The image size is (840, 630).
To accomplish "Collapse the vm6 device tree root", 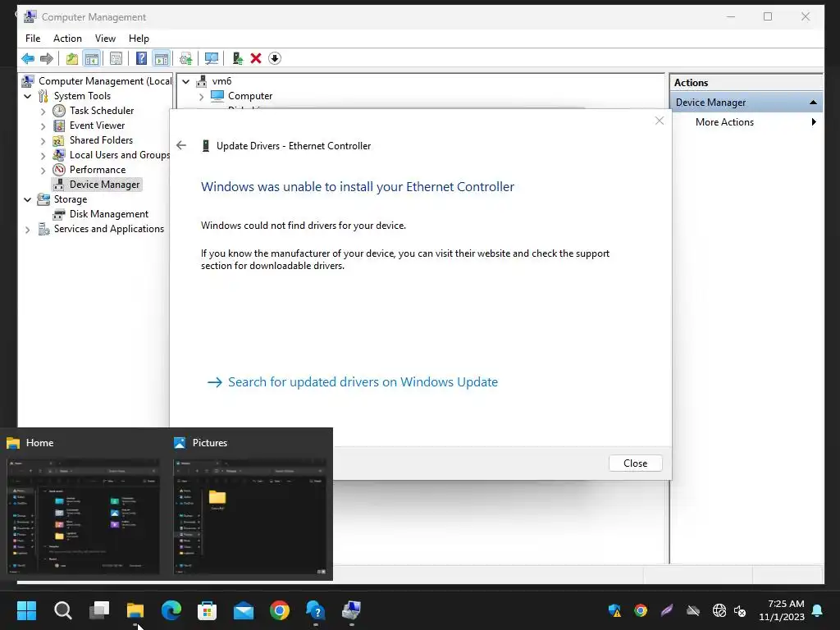I will pos(186,82).
